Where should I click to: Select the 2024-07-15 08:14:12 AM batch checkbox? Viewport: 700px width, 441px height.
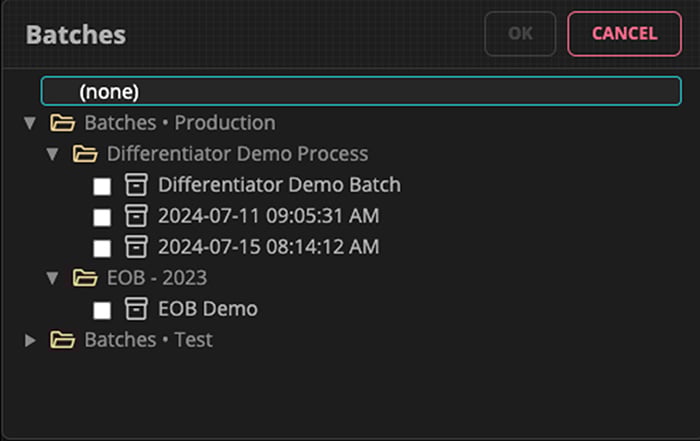(102, 248)
